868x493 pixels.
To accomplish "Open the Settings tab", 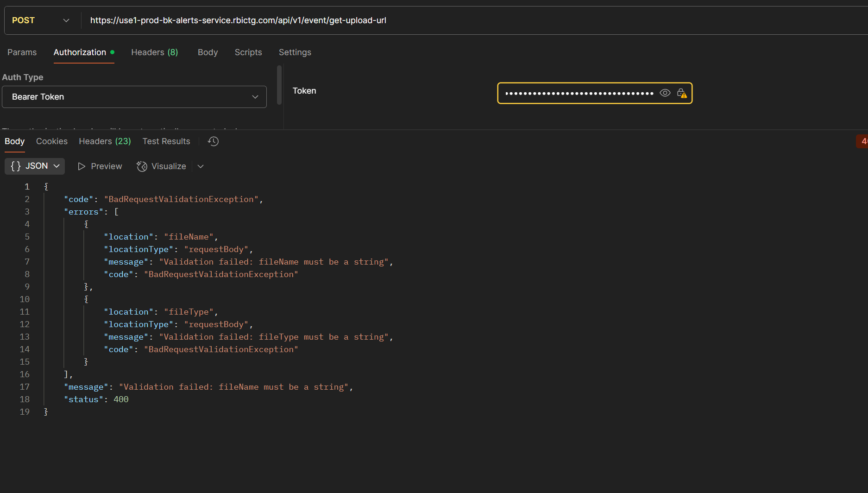I will click(x=295, y=52).
